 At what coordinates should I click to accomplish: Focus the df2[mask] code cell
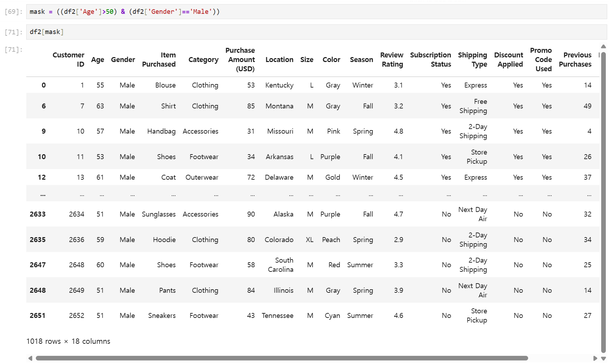[316, 32]
